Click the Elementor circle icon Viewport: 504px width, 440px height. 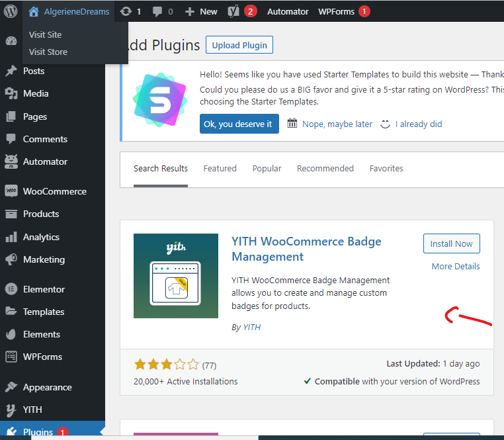pyautogui.click(x=11, y=289)
